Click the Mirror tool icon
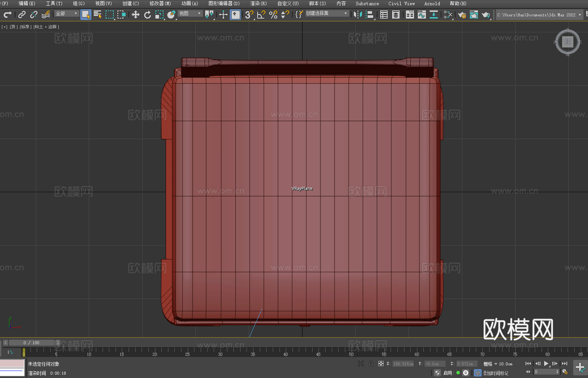 click(x=358, y=15)
